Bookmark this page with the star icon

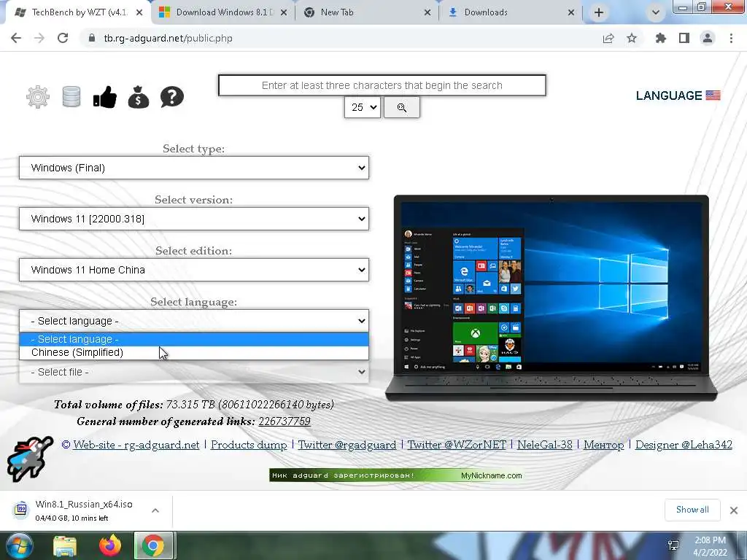click(x=632, y=38)
